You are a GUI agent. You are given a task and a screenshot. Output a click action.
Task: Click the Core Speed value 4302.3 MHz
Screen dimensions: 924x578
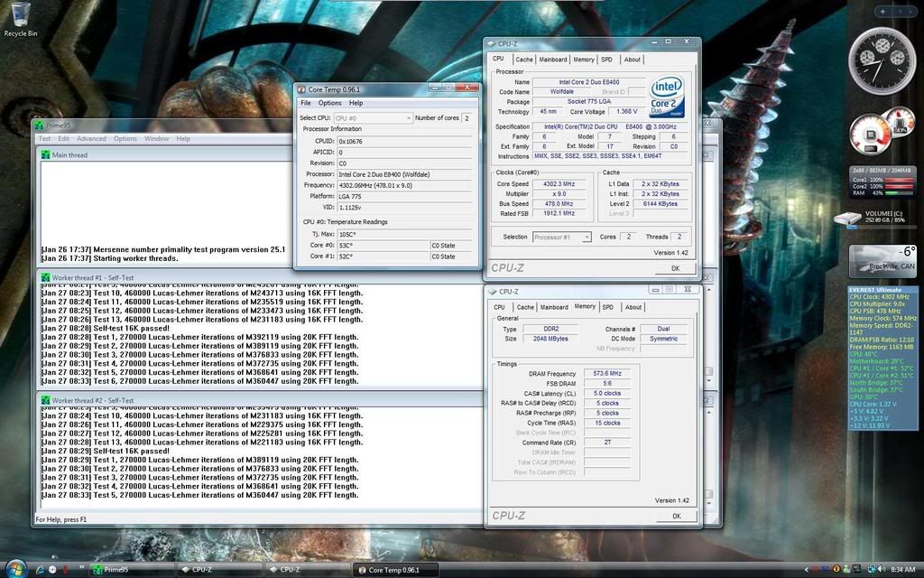click(559, 184)
